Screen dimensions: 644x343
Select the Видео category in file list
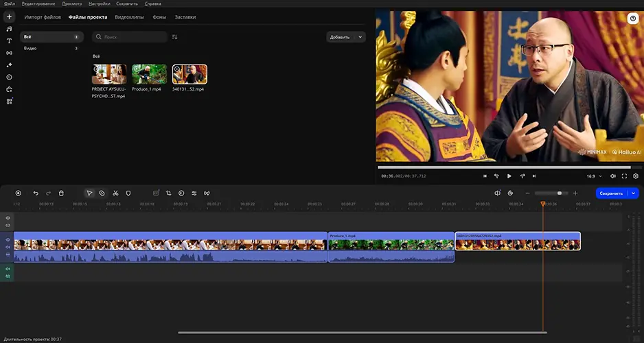point(51,49)
